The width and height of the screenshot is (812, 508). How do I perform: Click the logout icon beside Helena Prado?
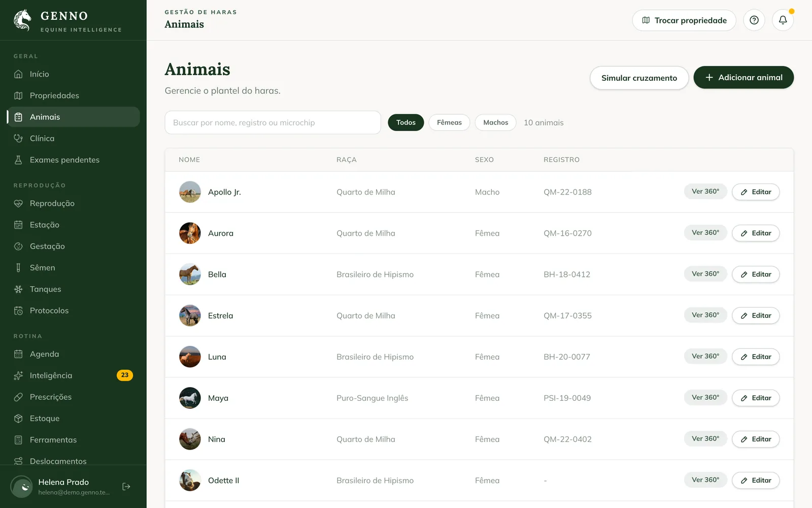coord(126,487)
